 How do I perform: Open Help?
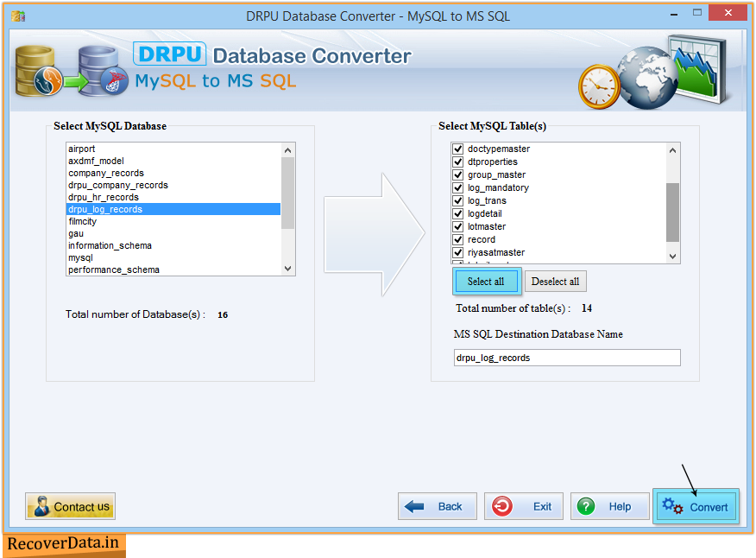point(609,506)
